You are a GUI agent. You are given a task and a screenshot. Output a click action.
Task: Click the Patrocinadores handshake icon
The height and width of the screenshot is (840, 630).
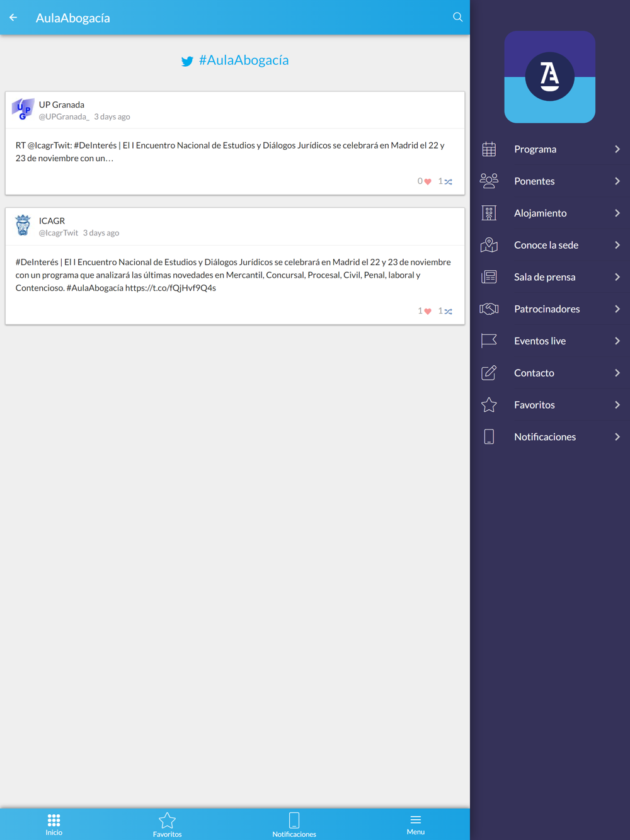[x=489, y=309]
